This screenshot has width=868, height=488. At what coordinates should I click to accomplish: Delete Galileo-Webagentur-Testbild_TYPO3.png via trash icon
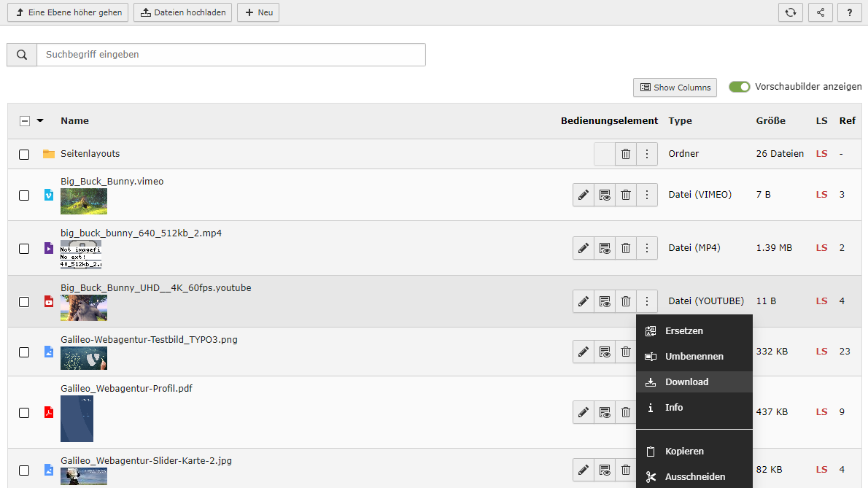pyautogui.click(x=625, y=352)
